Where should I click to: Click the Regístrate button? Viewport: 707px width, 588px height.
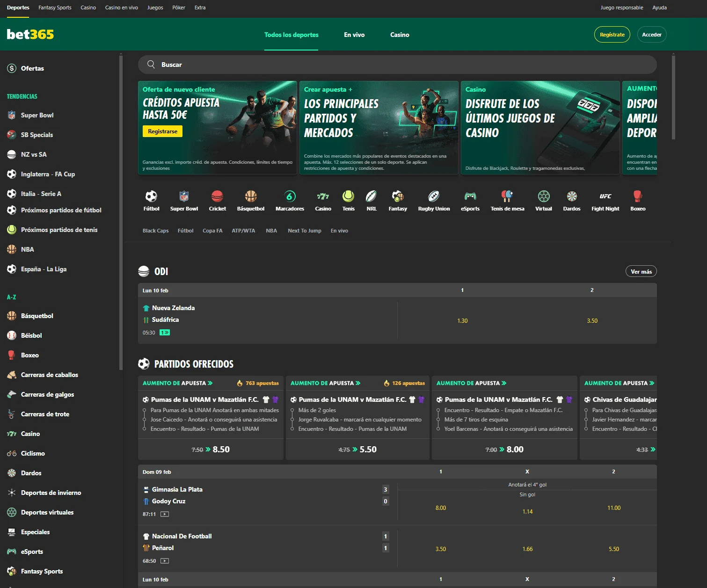612,35
